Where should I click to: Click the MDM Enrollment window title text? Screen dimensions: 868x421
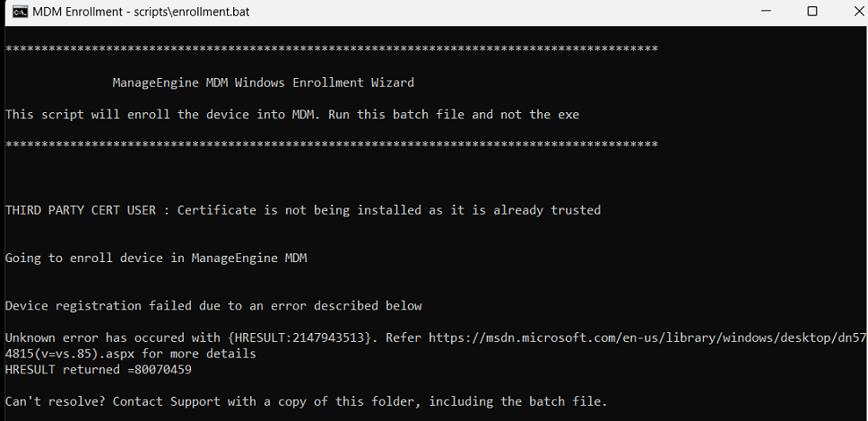pyautogui.click(x=141, y=12)
